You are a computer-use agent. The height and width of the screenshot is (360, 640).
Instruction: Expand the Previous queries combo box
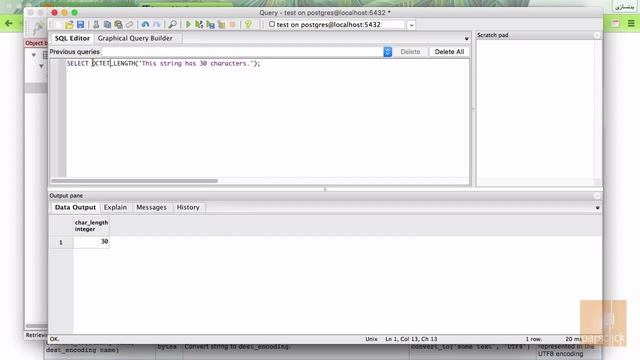387,52
